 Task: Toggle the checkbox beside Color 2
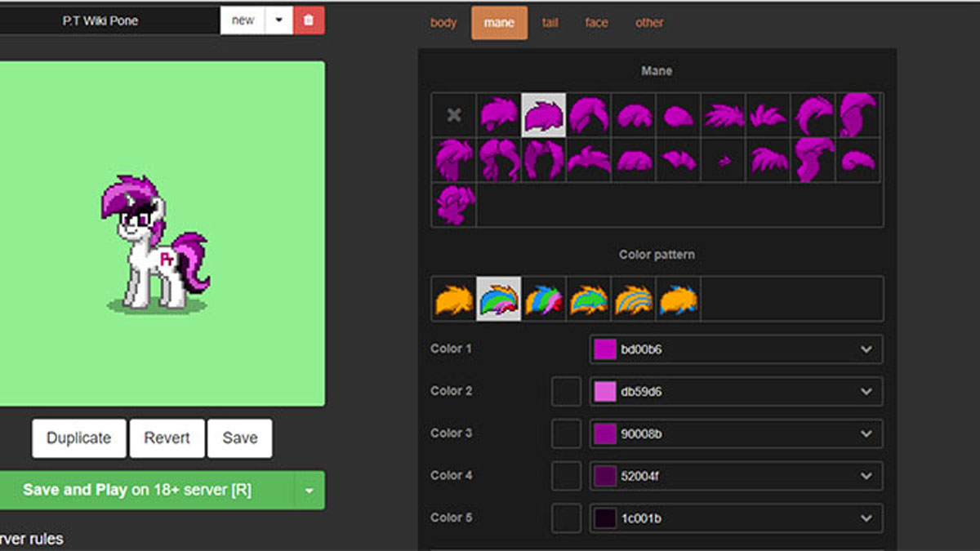pyautogui.click(x=566, y=391)
